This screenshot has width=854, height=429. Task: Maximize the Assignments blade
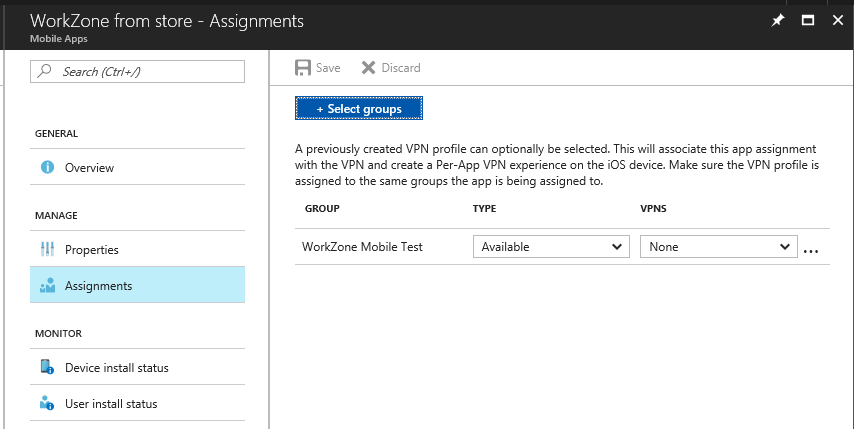point(808,21)
